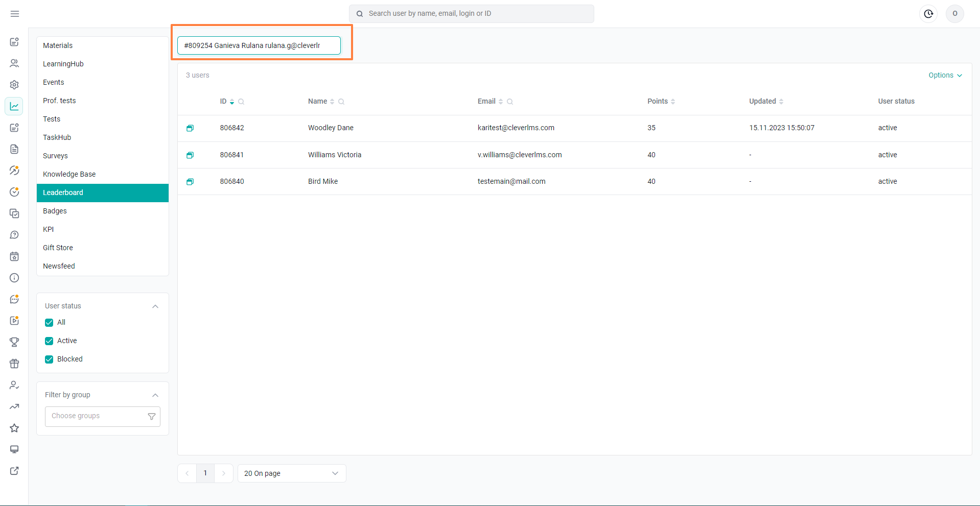This screenshot has width=980, height=506.
Task: Sort by the ID column arrows
Action: tap(232, 102)
